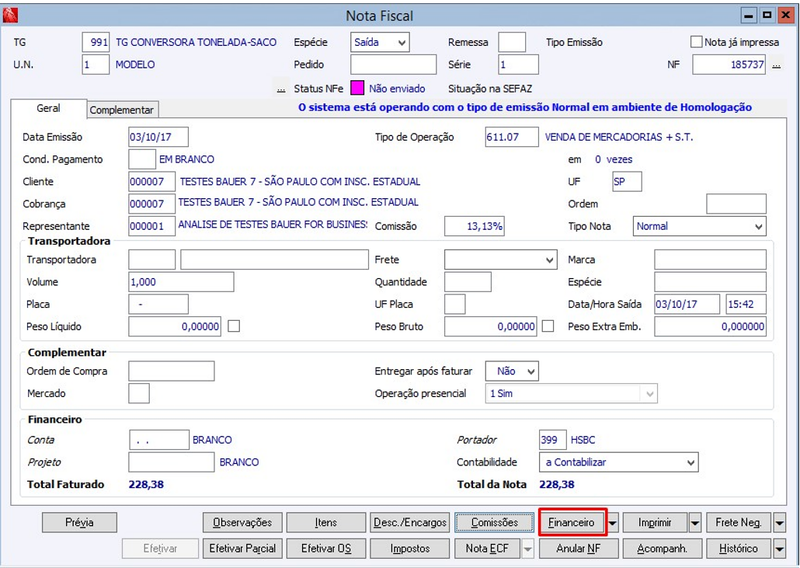Click the Financeiro button
The width and height of the screenshot is (800, 568).
571,523
